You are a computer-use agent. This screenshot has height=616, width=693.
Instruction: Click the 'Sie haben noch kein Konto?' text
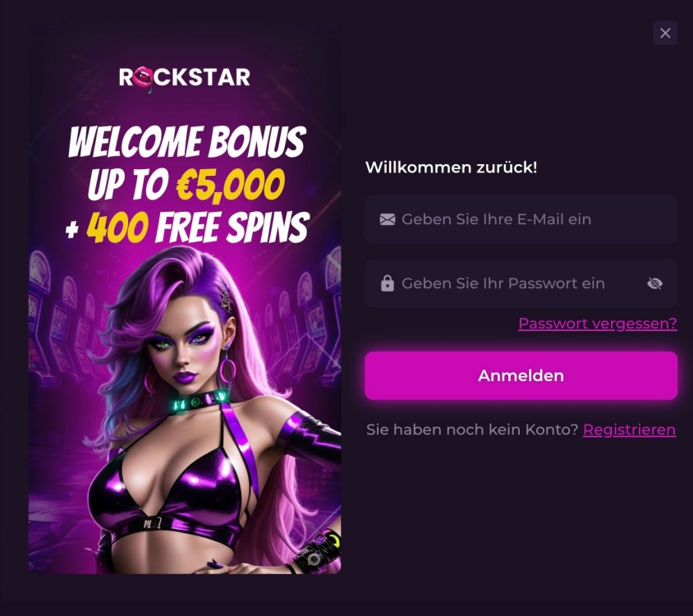coord(472,430)
